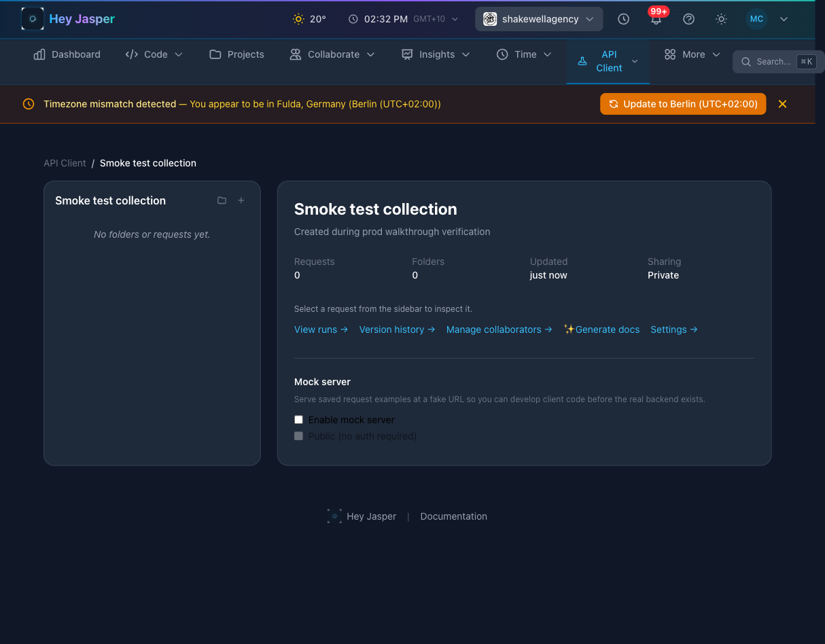
Task: Click the Code brackets icon
Action: click(132, 54)
